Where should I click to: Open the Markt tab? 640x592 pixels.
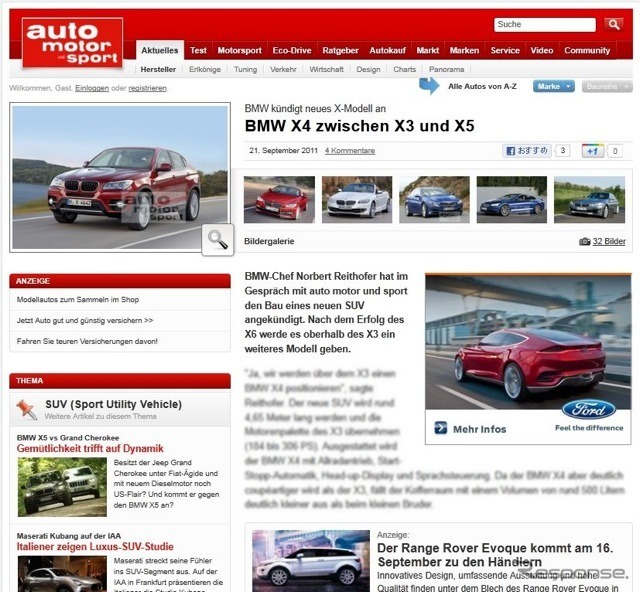[x=427, y=51]
